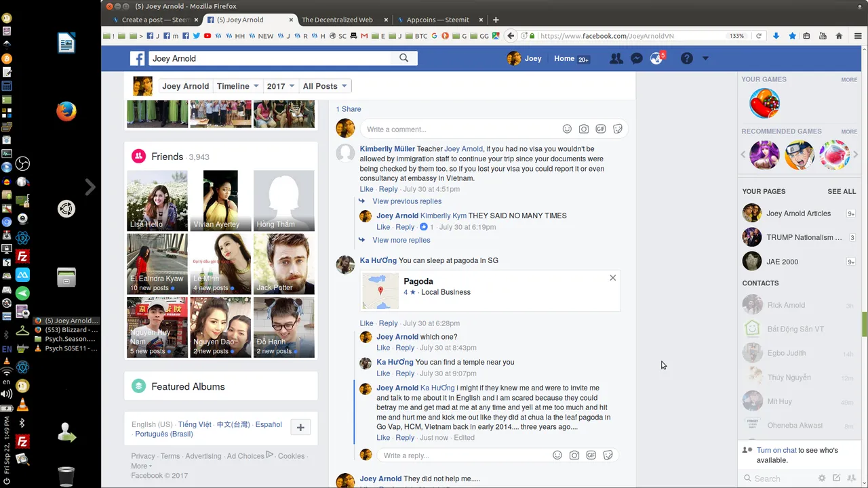Open Joey profile link in the top bar
This screenshot has height=488, width=868.
[x=525, y=59]
